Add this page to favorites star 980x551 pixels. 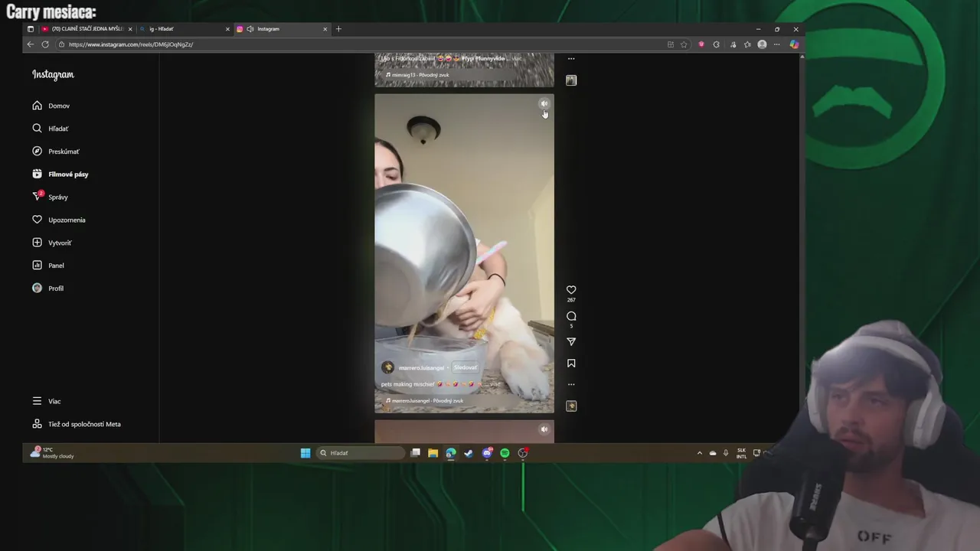point(684,44)
